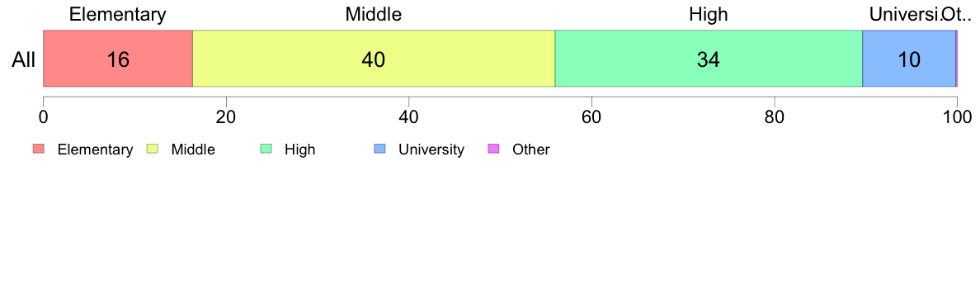The width and height of the screenshot is (980, 304).
Task: Click the green High legend swatch
Action: tap(266, 149)
